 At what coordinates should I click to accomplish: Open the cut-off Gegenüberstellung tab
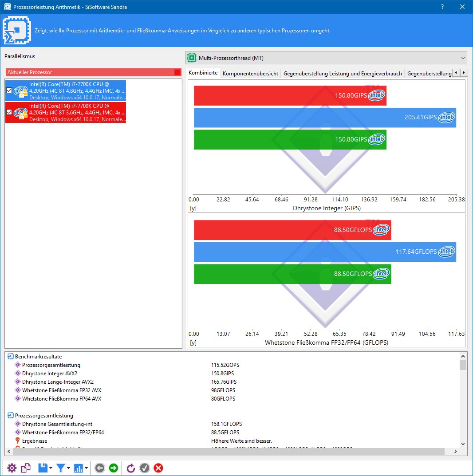429,74
